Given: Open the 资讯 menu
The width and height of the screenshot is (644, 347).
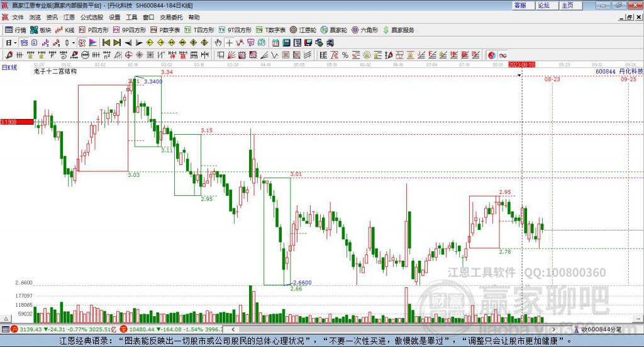Looking at the screenshot, I should click(x=52, y=17).
